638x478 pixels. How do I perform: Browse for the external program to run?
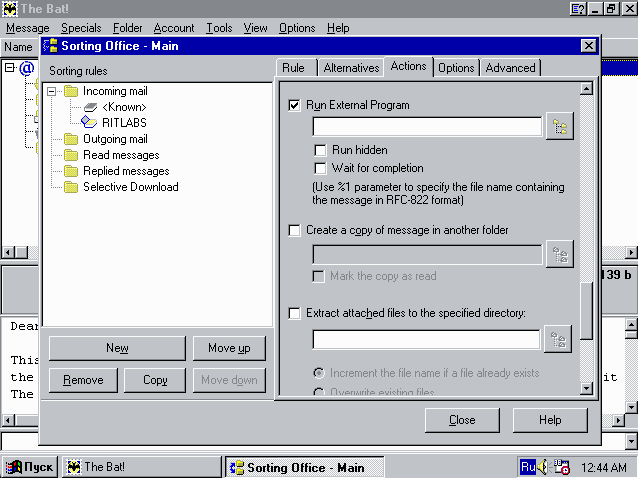click(x=559, y=127)
